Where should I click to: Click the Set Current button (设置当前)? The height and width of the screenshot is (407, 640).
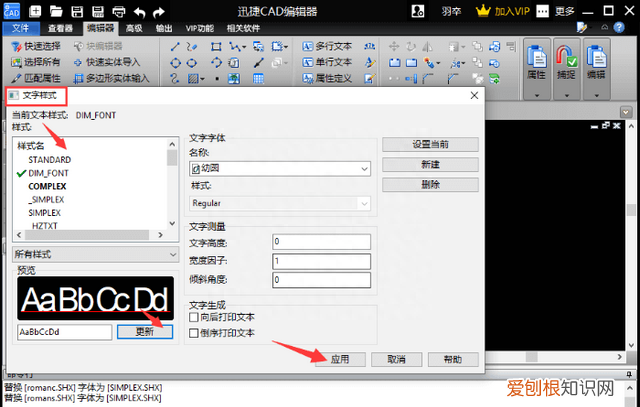tap(430, 145)
